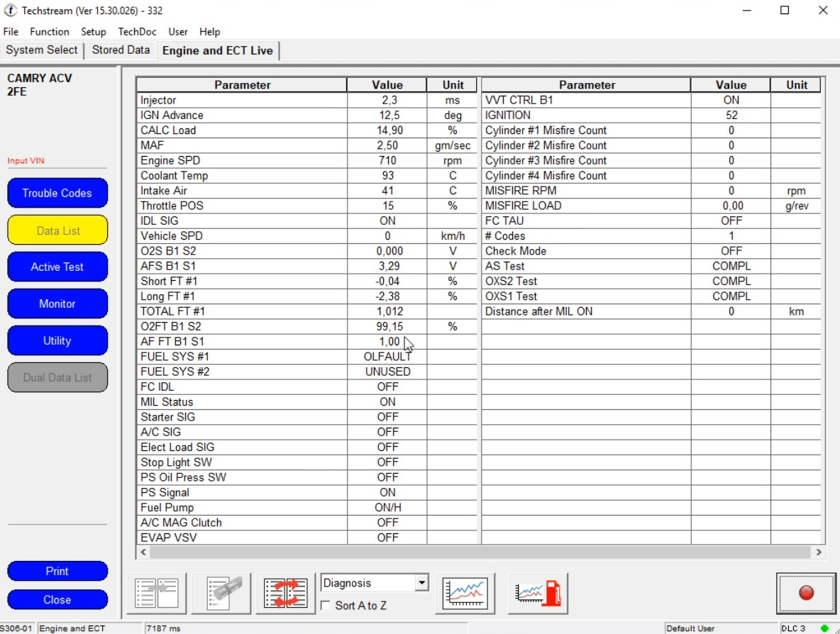Select the MIL Status row
The width and height of the screenshot is (840, 634).
click(307, 401)
